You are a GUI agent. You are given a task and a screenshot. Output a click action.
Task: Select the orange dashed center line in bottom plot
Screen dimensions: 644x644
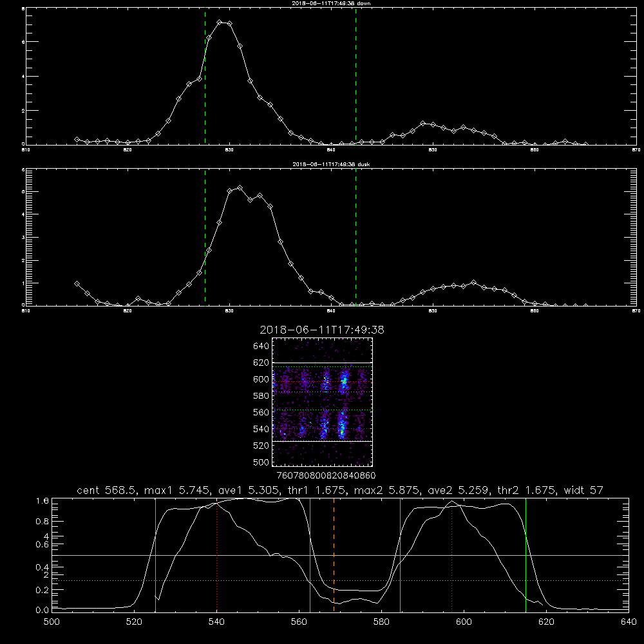(334, 554)
